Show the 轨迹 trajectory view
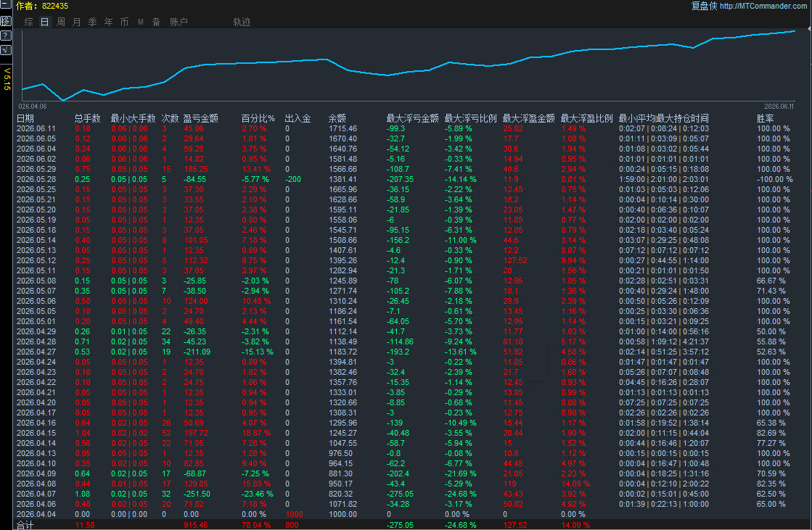The height and width of the screenshot is (530, 812). click(x=242, y=22)
